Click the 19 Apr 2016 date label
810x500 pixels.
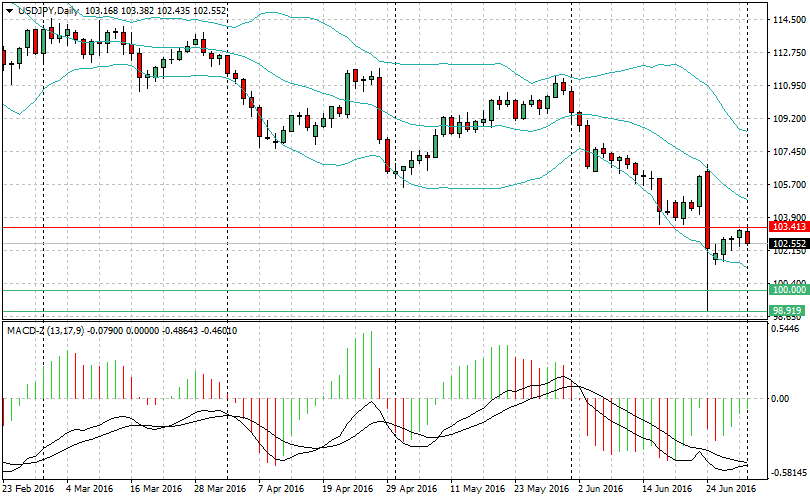click(x=348, y=489)
